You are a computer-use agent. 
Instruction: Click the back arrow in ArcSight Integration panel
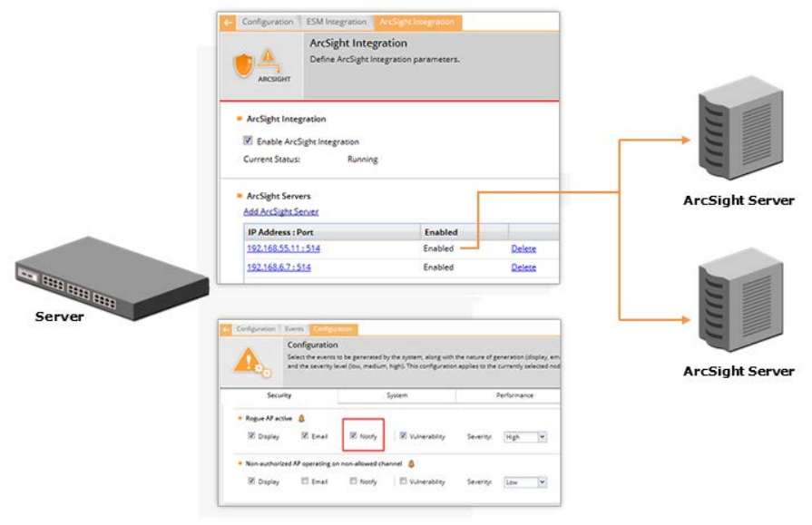228,23
